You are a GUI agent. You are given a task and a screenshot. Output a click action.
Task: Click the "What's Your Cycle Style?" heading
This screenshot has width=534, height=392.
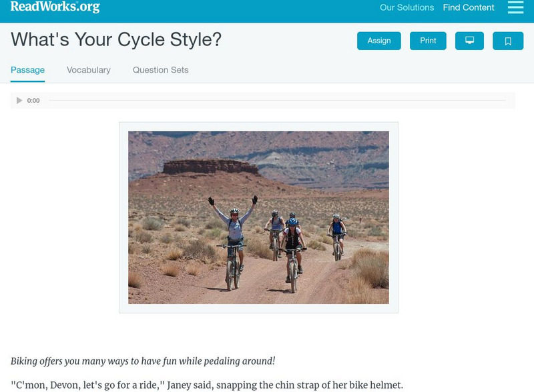(116, 40)
